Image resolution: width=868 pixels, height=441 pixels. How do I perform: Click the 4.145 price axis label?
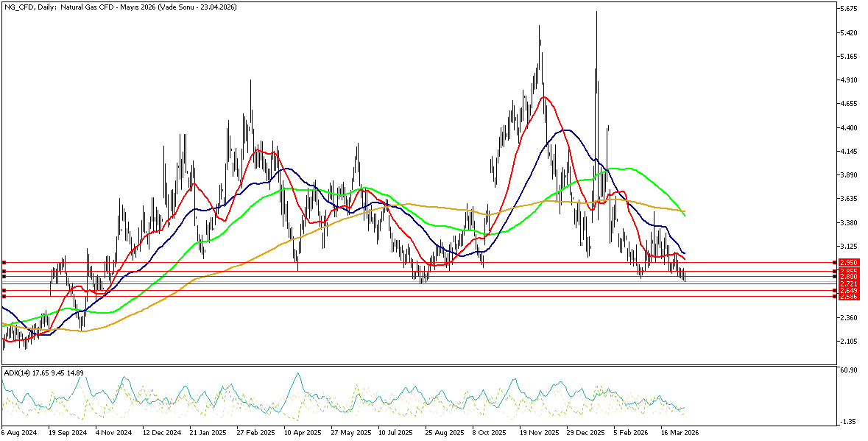848,152
